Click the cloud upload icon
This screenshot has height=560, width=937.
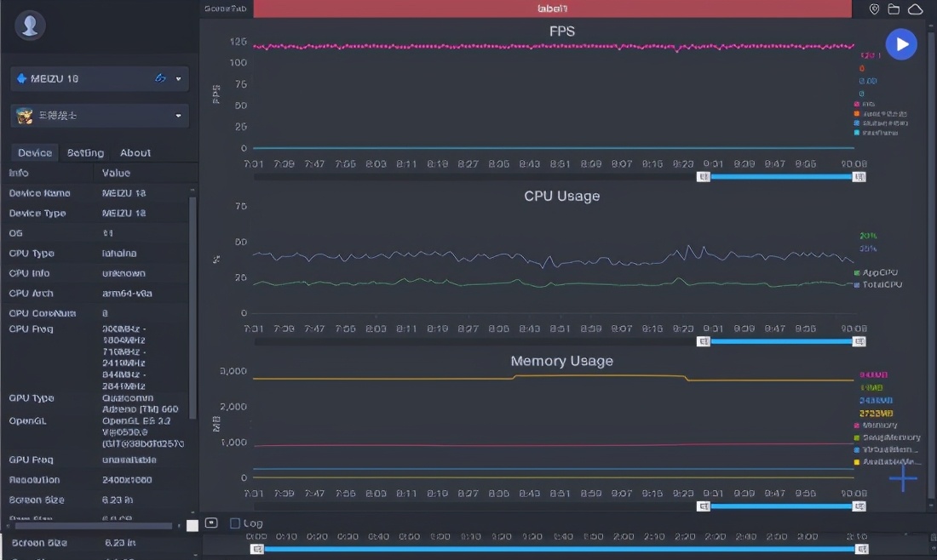(915, 9)
